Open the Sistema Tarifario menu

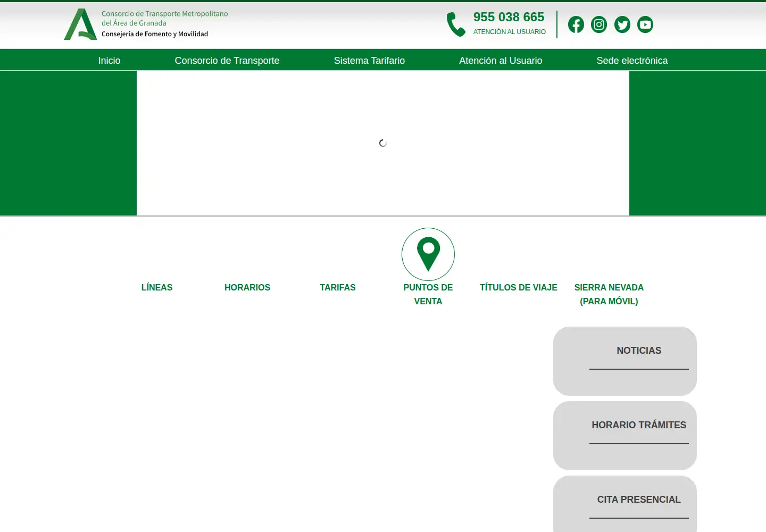(x=369, y=61)
